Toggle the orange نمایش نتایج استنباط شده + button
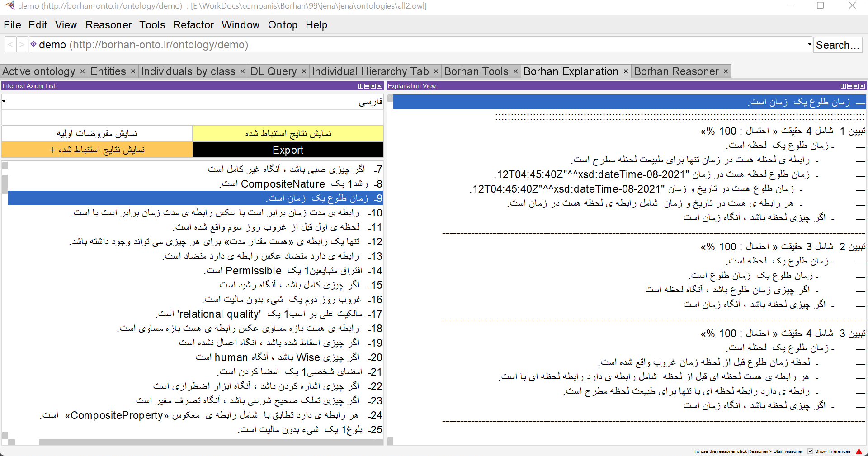Viewport: 868px width, 456px height. [x=96, y=150]
